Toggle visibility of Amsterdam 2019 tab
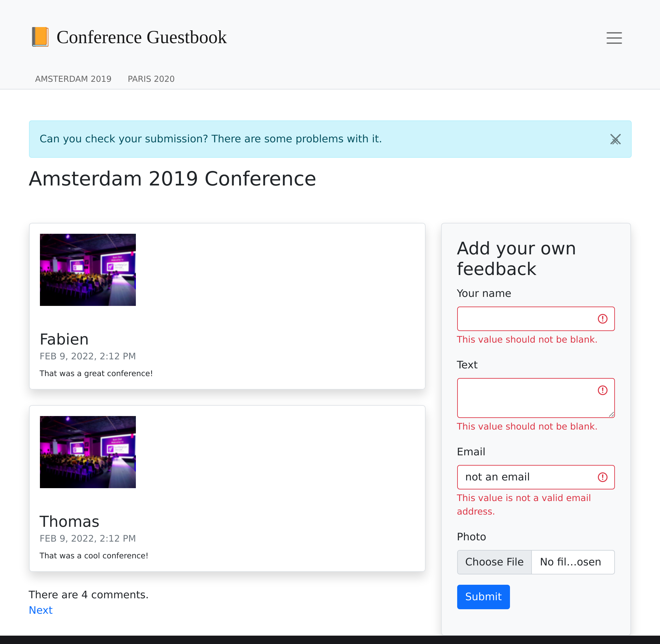 [72, 79]
